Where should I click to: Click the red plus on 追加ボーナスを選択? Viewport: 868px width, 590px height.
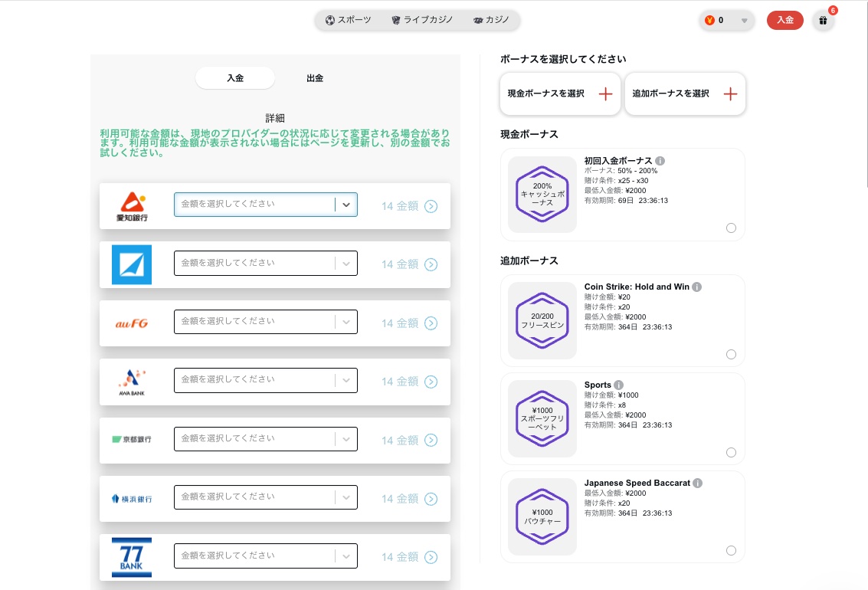pos(730,94)
